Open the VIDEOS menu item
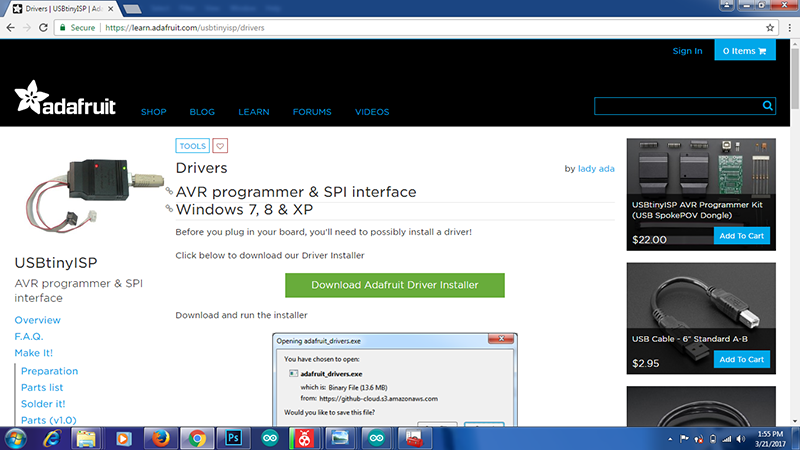800x450 pixels. [x=372, y=112]
